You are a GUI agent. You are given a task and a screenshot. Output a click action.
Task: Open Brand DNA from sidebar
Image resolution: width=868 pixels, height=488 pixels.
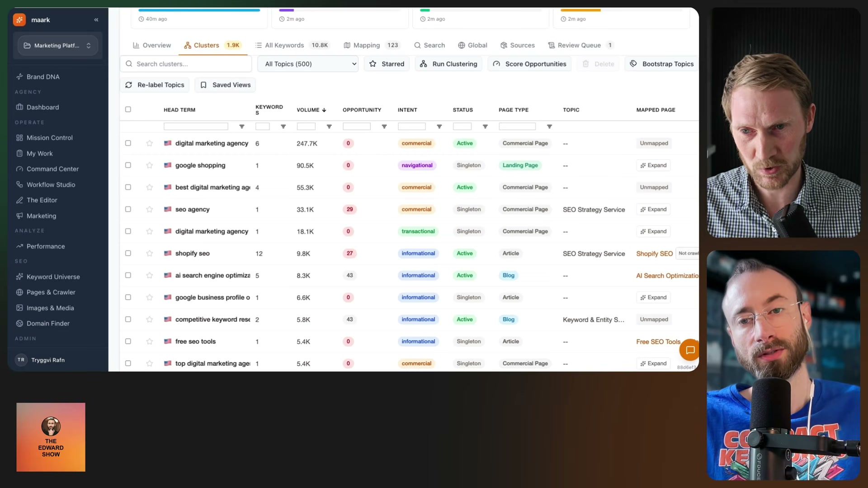(43, 77)
